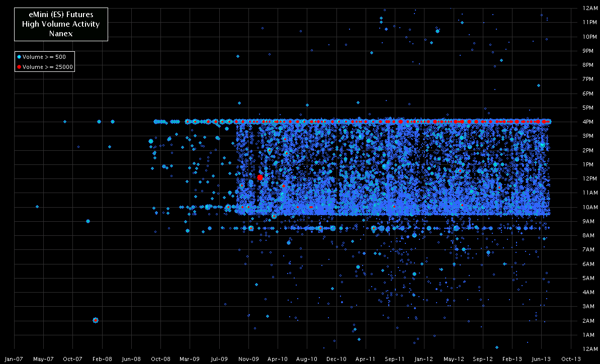This screenshot has height=364, width=600.
Task: Click the 'Dec-10' x-axis label
Action: [x=337, y=359]
